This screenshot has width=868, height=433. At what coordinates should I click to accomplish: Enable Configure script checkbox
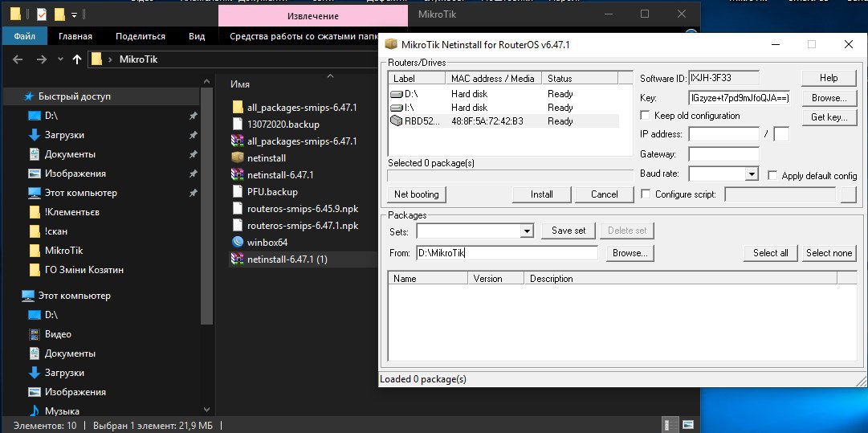[x=645, y=194]
